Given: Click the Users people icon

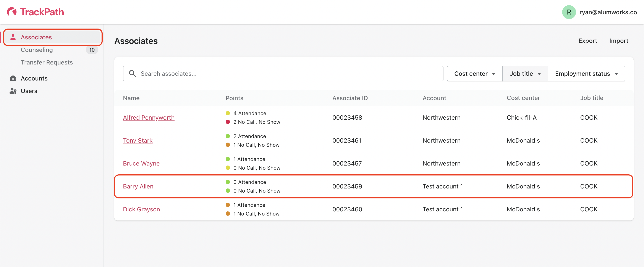Looking at the screenshot, I should (13, 91).
